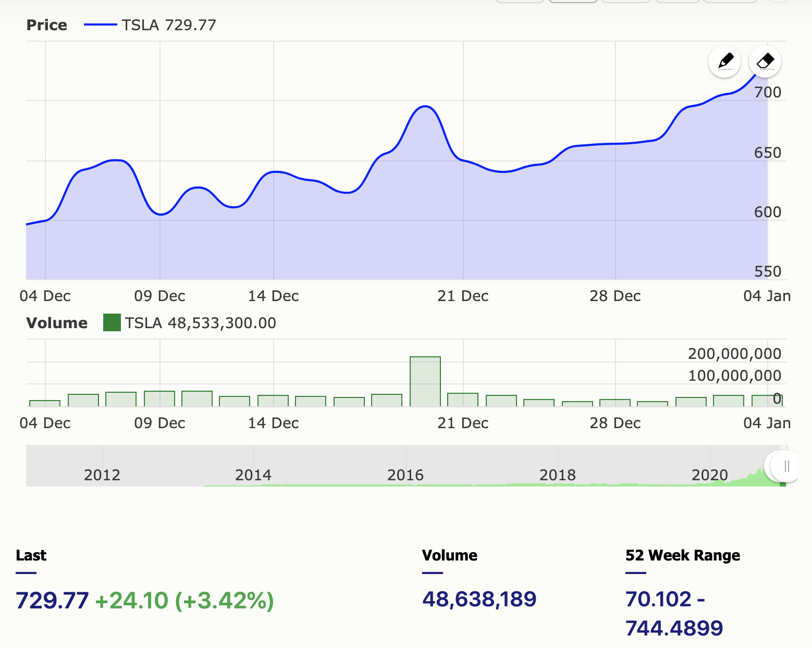Viewport: 812px width, 648px height.
Task: Toggle the green TSLA volume legend swatch
Action: coord(112,322)
